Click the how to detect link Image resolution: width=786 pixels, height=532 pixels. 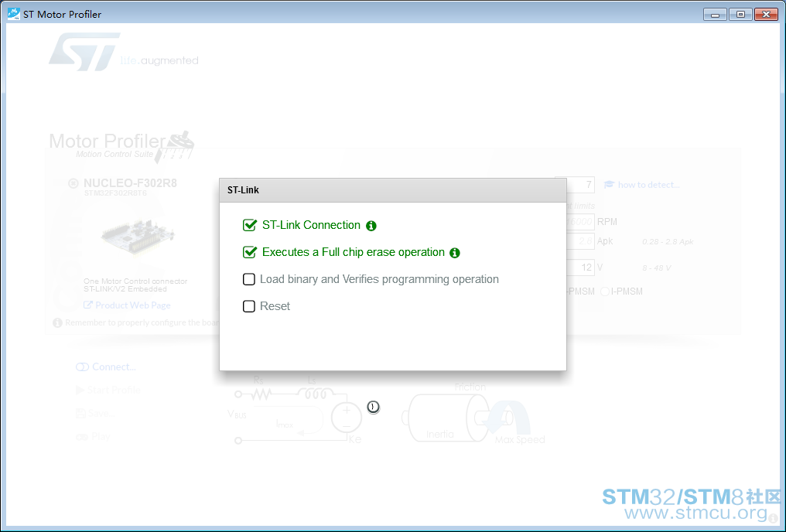(642, 185)
